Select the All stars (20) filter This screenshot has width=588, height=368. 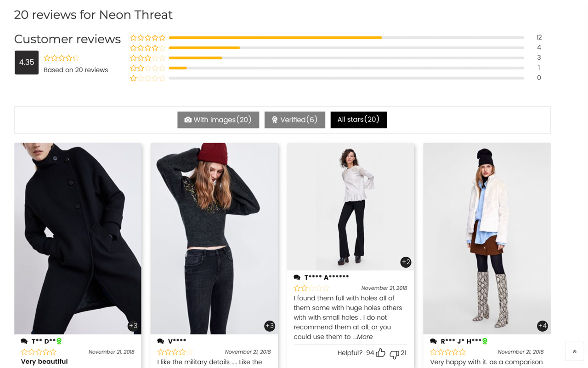click(x=358, y=120)
